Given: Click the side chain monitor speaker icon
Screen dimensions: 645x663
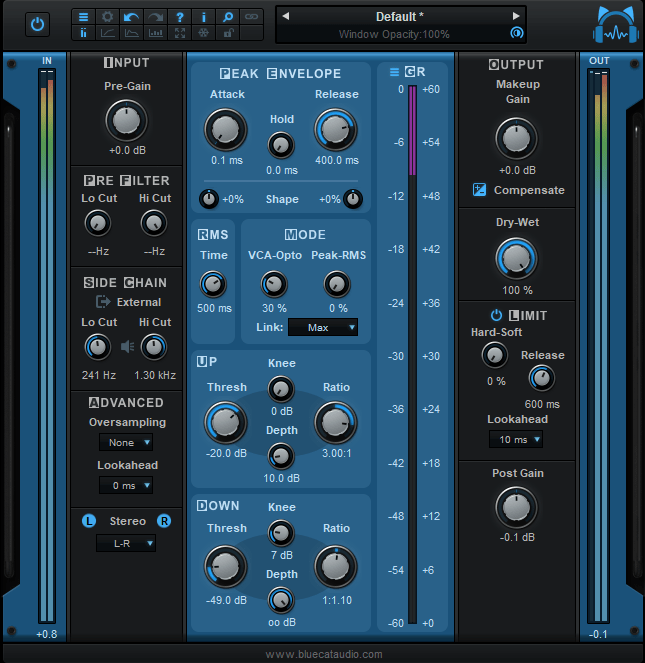Looking at the screenshot, I should [x=126, y=347].
